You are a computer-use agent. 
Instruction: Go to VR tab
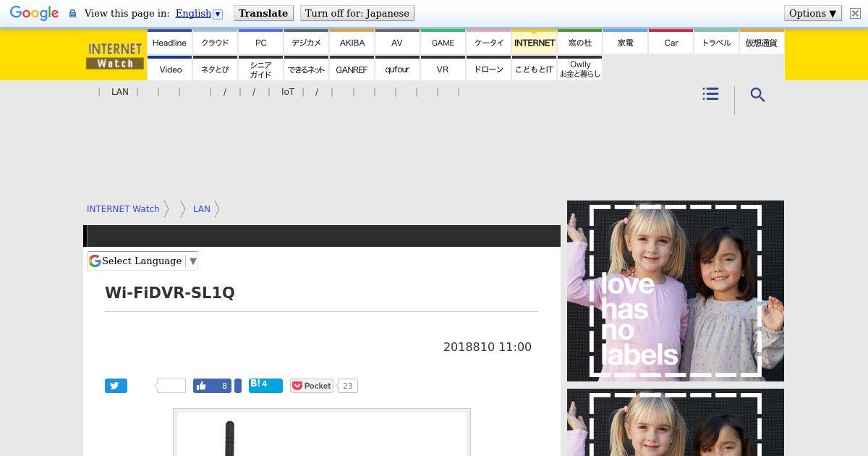click(x=443, y=69)
